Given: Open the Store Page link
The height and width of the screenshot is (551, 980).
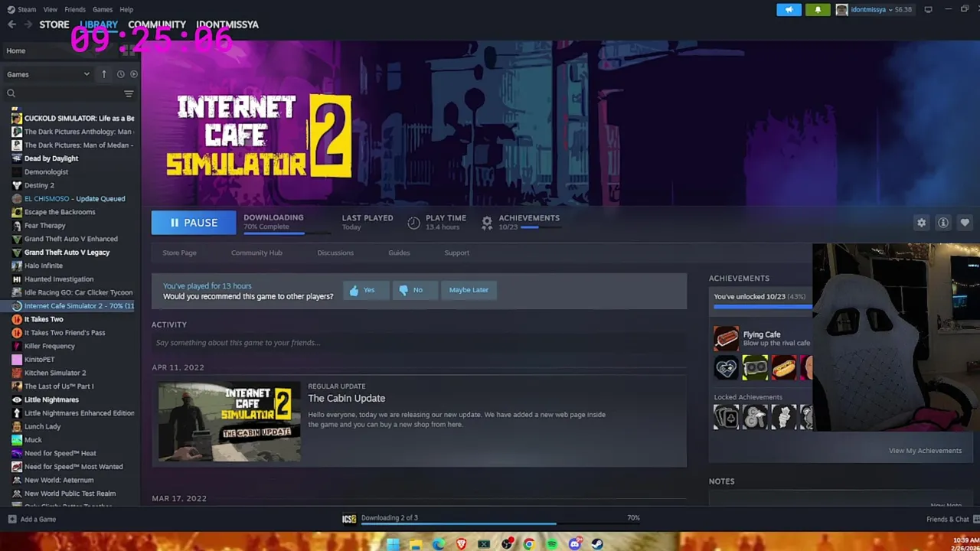Looking at the screenshot, I should [179, 253].
